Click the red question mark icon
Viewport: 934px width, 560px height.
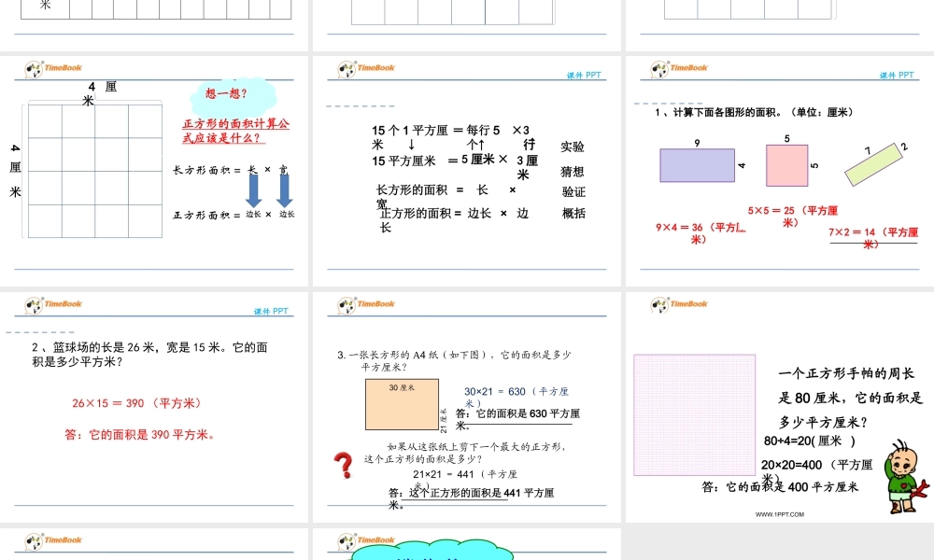pyautogui.click(x=343, y=466)
